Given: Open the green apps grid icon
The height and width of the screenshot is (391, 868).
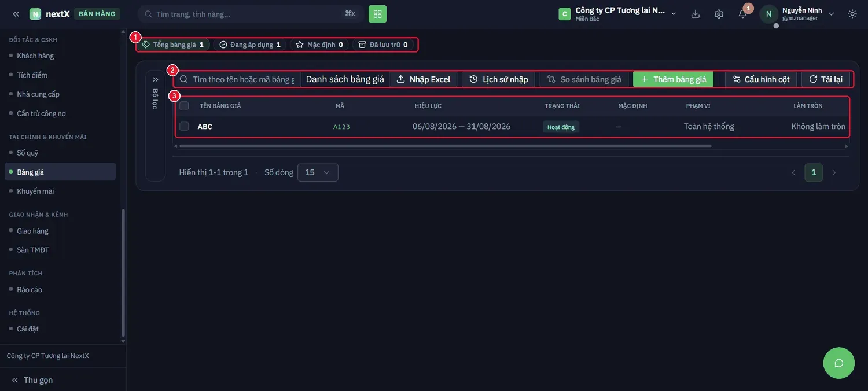Looking at the screenshot, I should (x=377, y=14).
